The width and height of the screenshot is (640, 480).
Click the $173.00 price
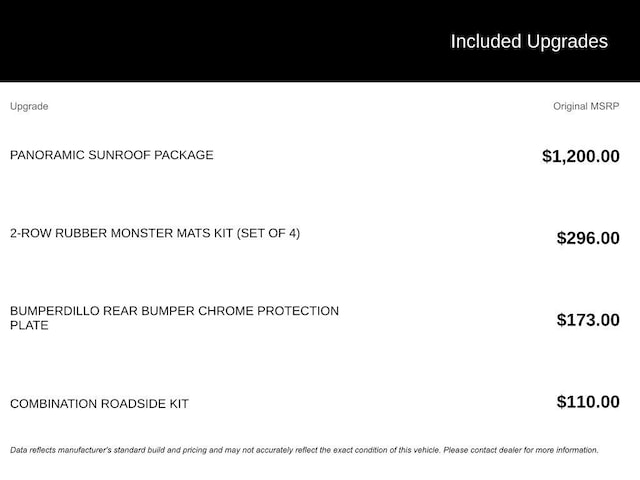pyautogui.click(x=588, y=320)
